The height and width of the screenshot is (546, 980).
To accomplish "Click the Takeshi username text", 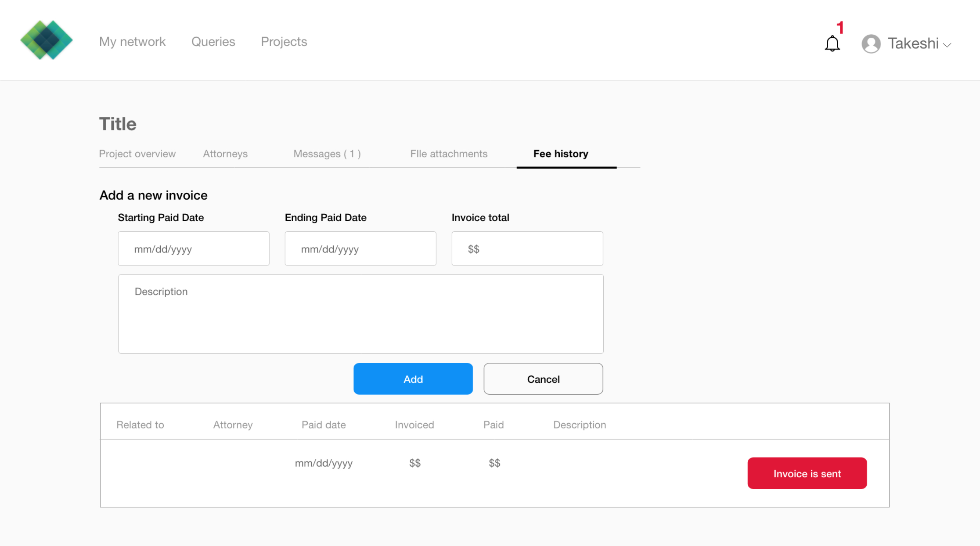I will point(913,43).
